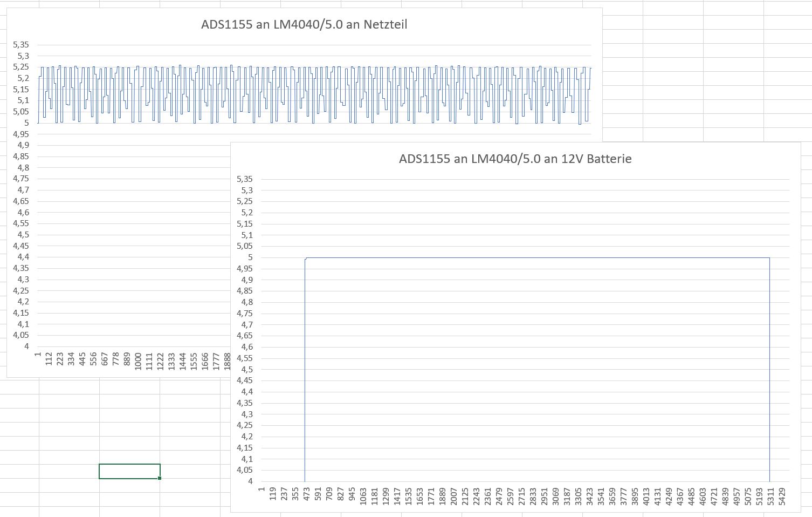Screen dimensions: 812x517
Task: Click the 4,9 axis label in the Netzteil chart
Action: tap(24, 145)
